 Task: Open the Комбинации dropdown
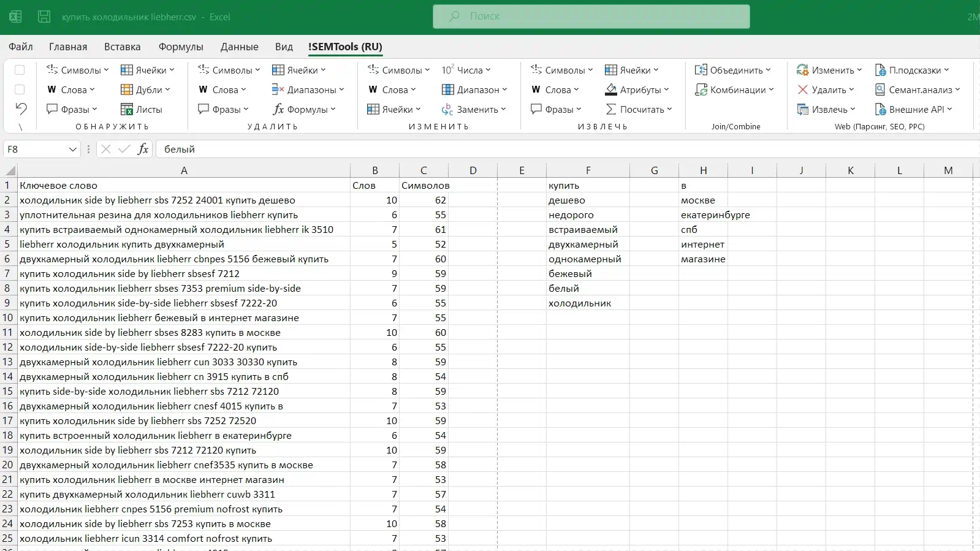[735, 89]
